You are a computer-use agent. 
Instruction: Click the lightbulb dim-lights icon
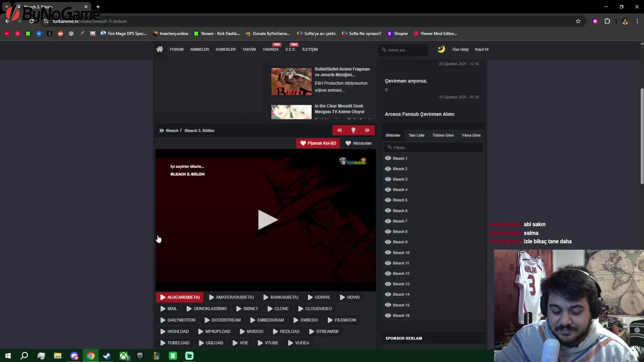click(353, 130)
